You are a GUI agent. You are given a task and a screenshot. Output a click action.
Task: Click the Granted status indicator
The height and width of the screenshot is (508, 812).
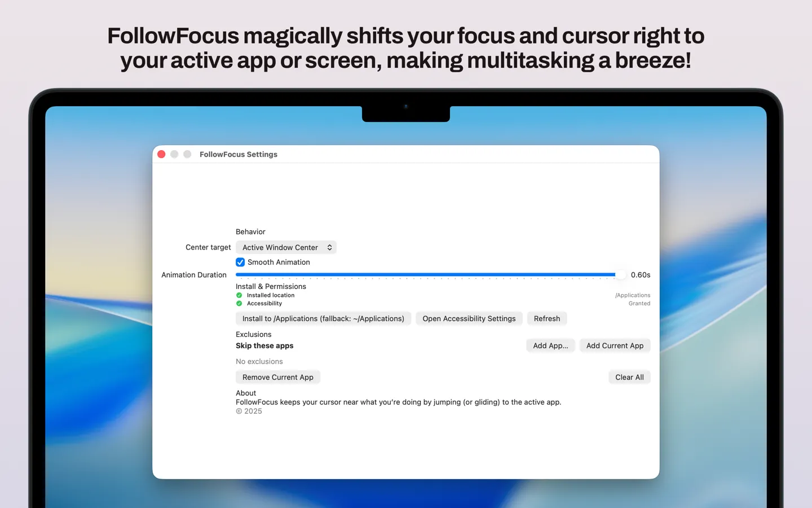pyautogui.click(x=639, y=303)
